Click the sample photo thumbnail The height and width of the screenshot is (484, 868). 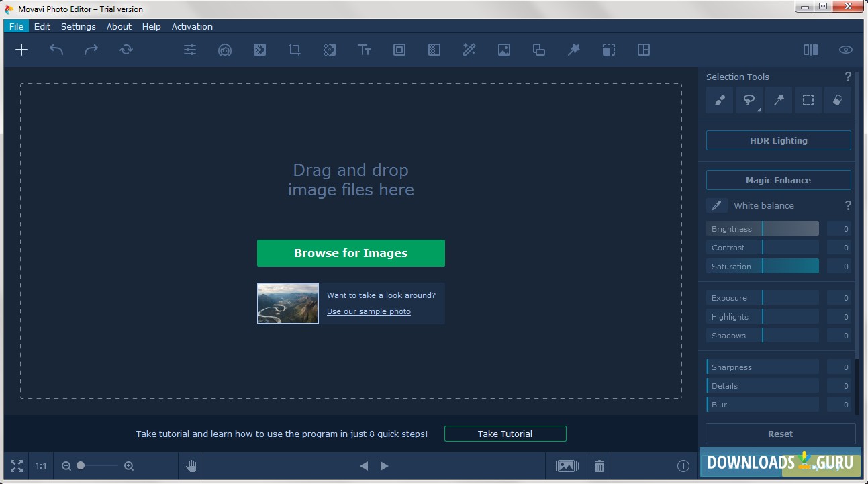pyautogui.click(x=288, y=303)
